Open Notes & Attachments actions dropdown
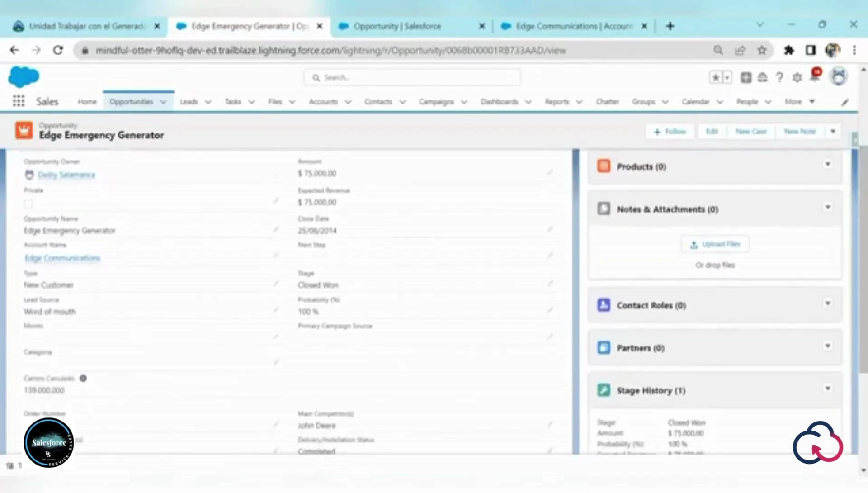Viewport: 868px width, 493px height. tap(828, 207)
